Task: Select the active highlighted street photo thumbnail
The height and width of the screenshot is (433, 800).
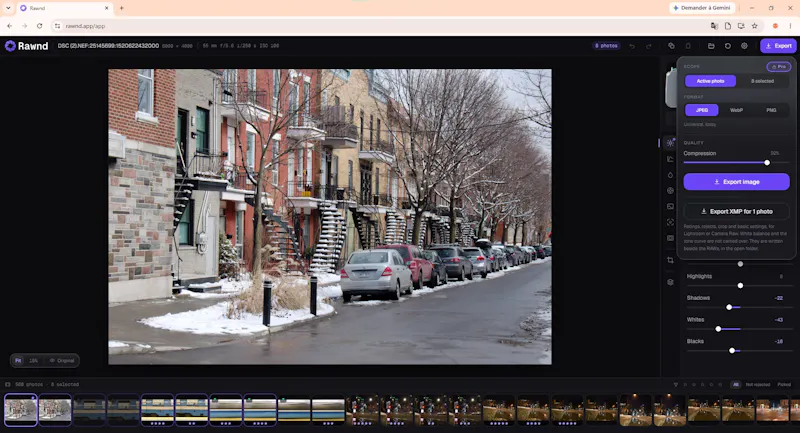Action: (x=21, y=410)
